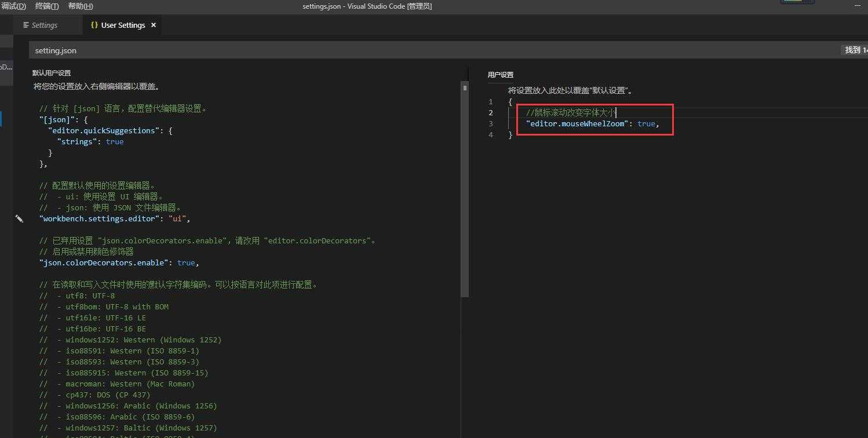Click the comment line windows1252: Western

click(130, 340)
